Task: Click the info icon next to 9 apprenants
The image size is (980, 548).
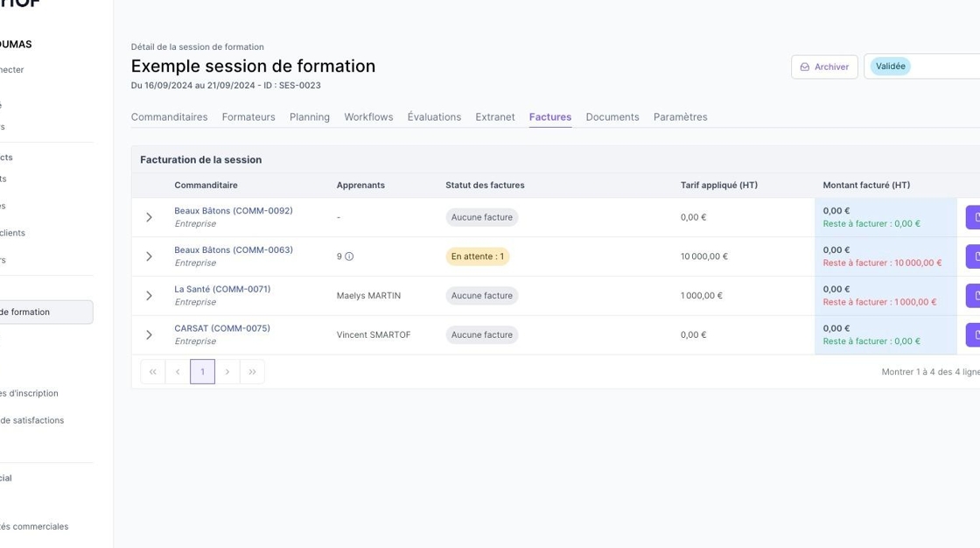Action: coord(349,256)
